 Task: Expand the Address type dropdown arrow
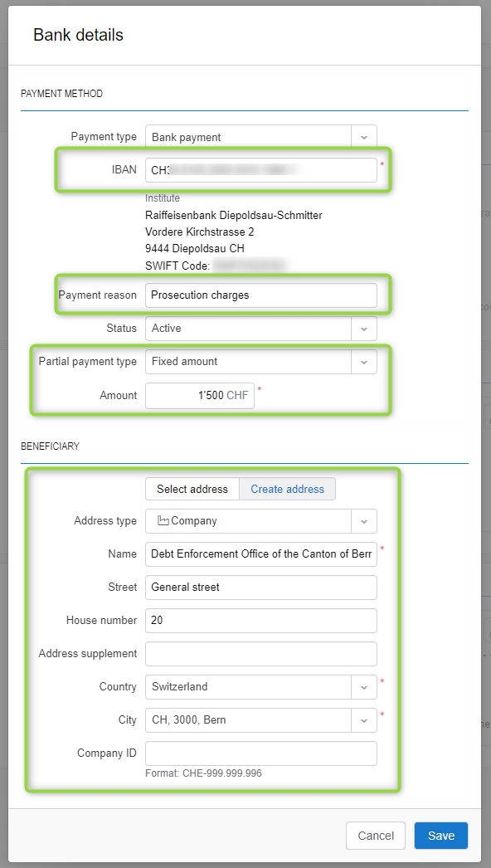pos(364,521)
